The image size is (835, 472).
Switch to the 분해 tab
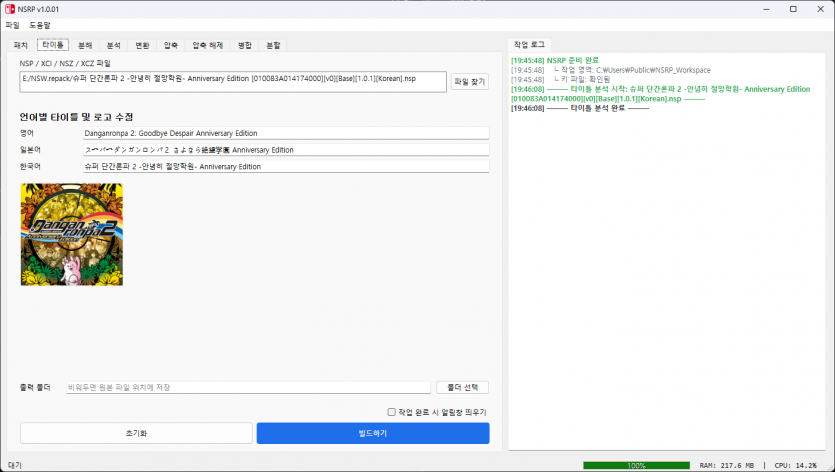(x=85, y=45)
